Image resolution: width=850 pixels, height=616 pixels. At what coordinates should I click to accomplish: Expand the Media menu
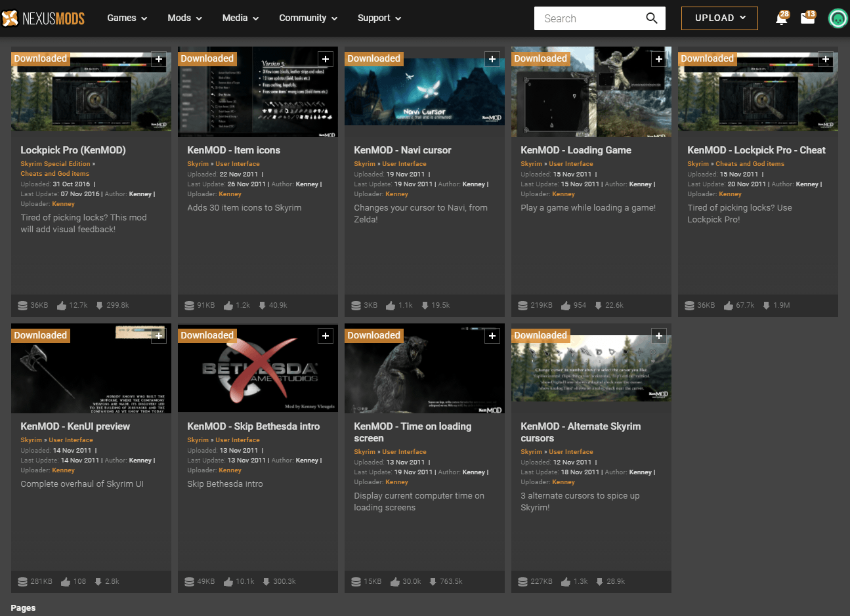coord(240,18)
